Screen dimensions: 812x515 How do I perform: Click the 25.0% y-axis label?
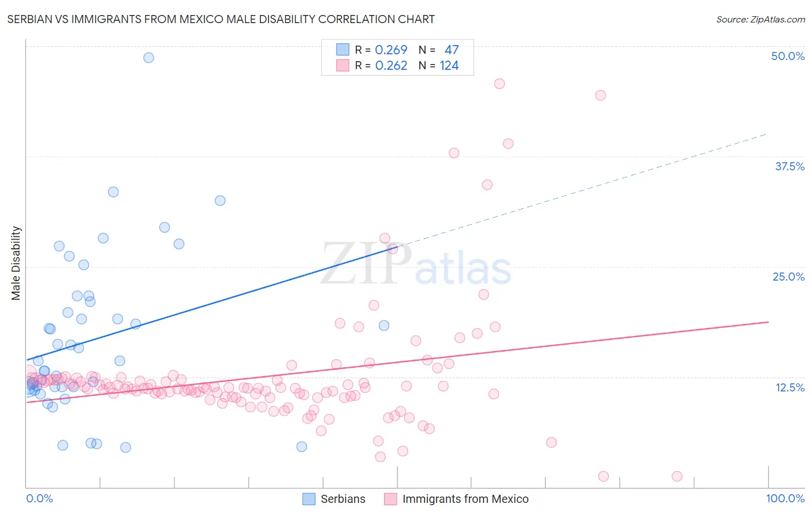pos(788,277)
